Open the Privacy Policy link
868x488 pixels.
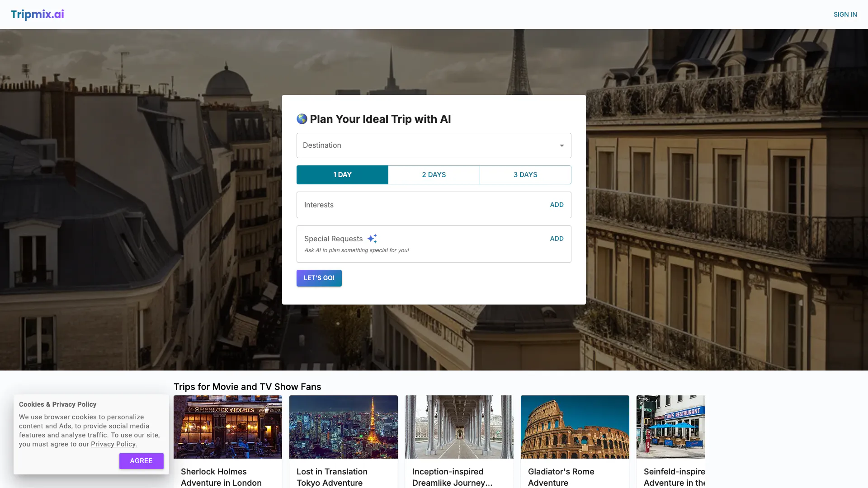coord(114,444)
